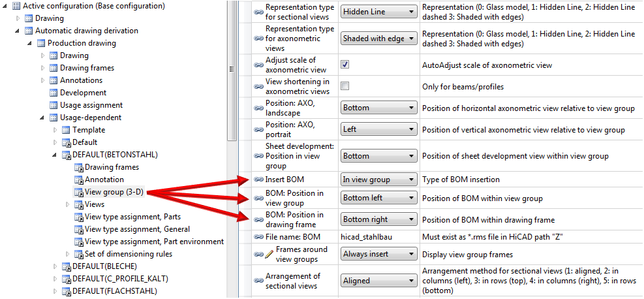Click the icon beside DEFAULT(BETONSTAHL)

(x=66, y=155)
